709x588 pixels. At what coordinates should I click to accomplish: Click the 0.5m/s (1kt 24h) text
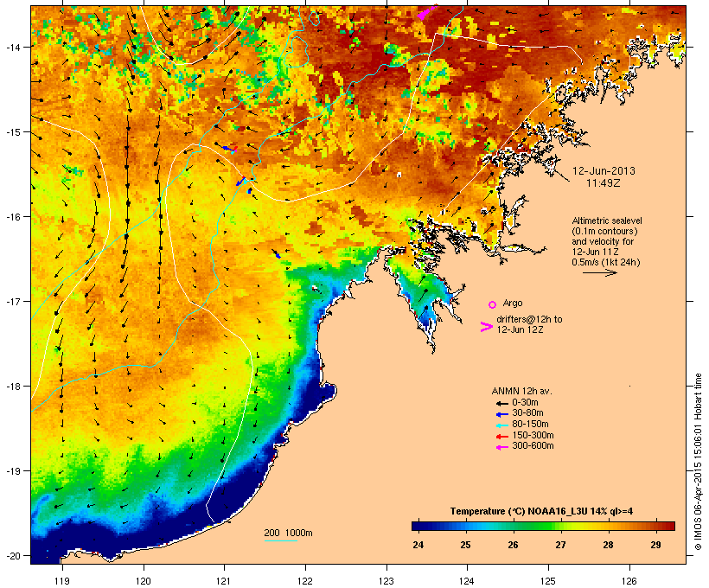606,262
